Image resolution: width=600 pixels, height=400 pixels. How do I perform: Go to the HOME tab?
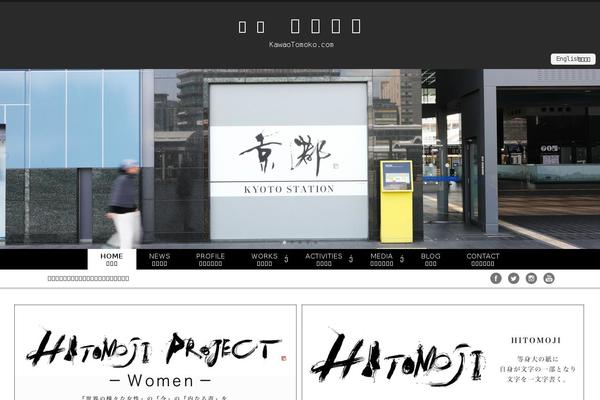(112, 259)
